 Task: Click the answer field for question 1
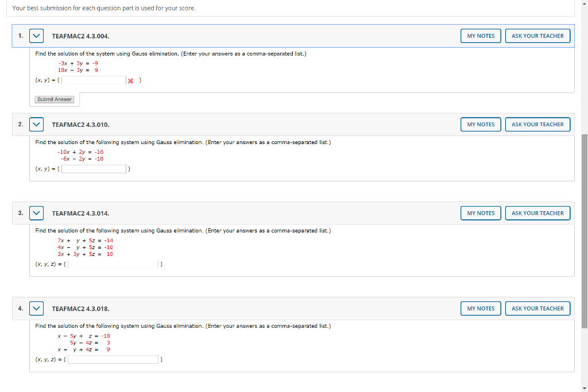pos(93,80)
